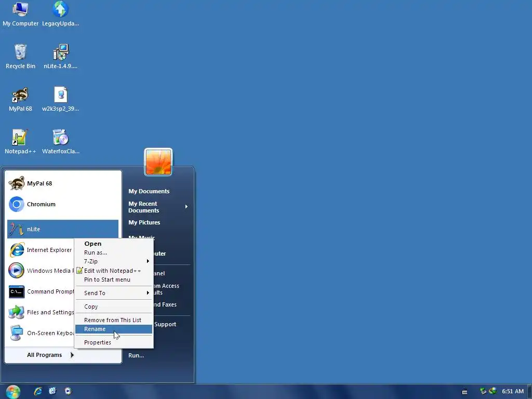Launch Chromium from Start menu

pos(63,204)
